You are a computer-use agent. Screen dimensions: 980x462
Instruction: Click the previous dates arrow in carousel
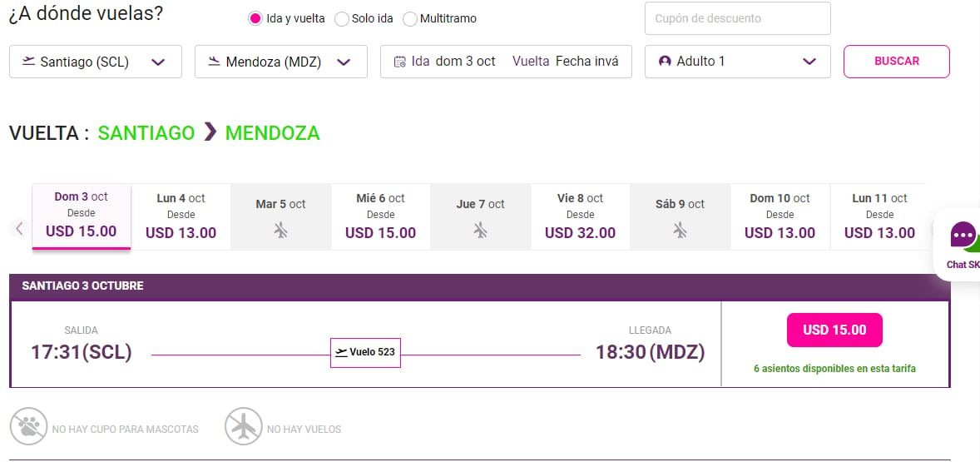[20, 228]
